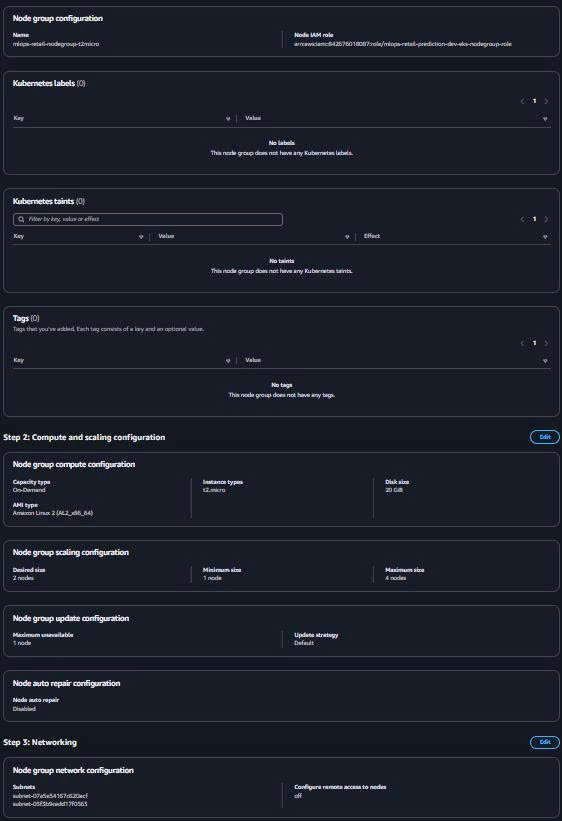Edit Step 2 Compute and scaling configuration

point(545,437)
